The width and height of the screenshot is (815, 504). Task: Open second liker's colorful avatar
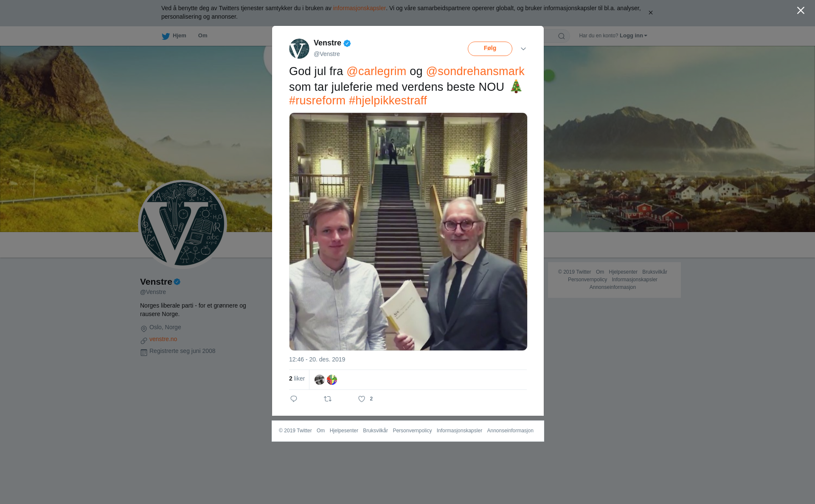click(332, 380)
